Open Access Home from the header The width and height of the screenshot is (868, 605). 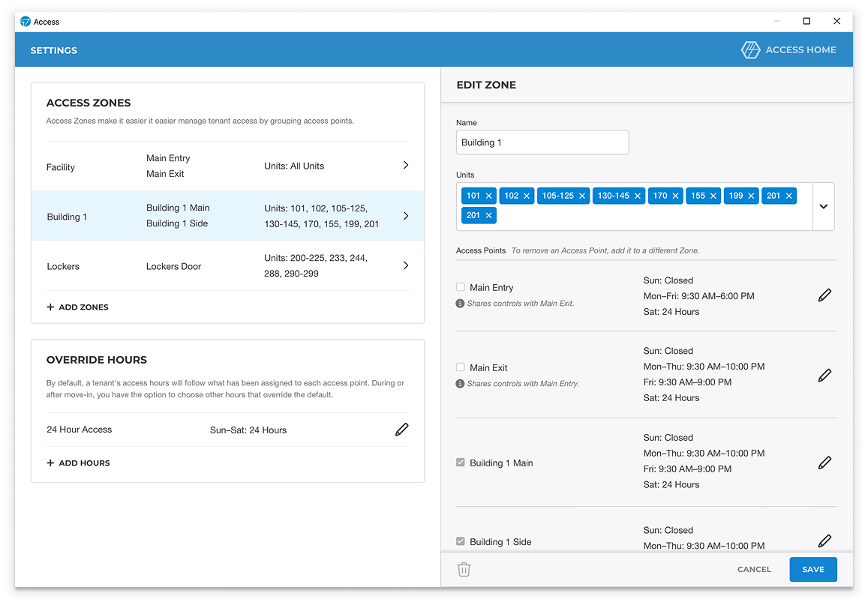point(788,50)
